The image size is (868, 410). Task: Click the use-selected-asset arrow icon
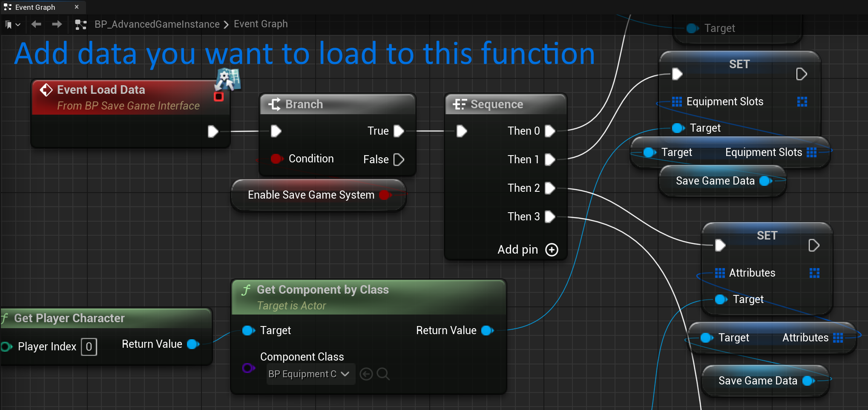coord(366,374)
